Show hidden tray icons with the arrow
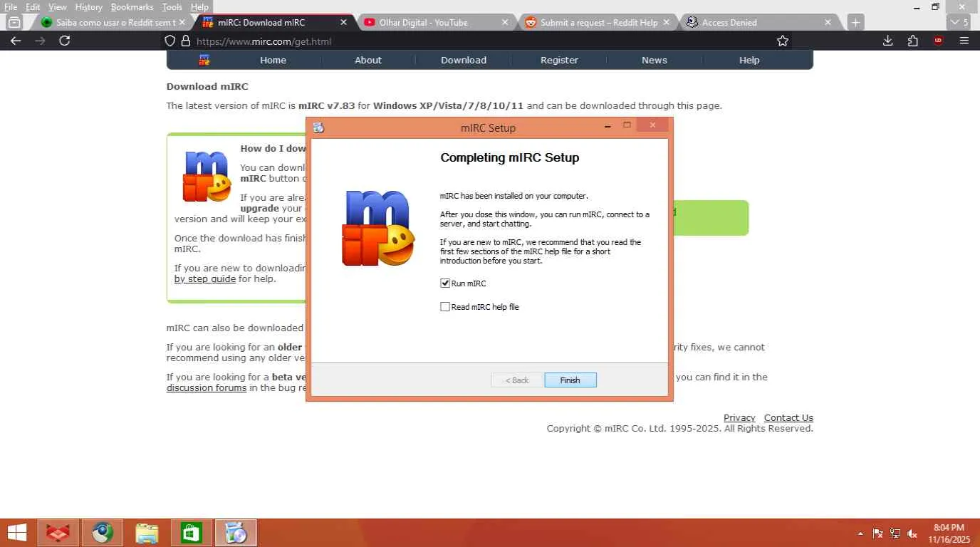980x547 pixels. coord(860,533)
